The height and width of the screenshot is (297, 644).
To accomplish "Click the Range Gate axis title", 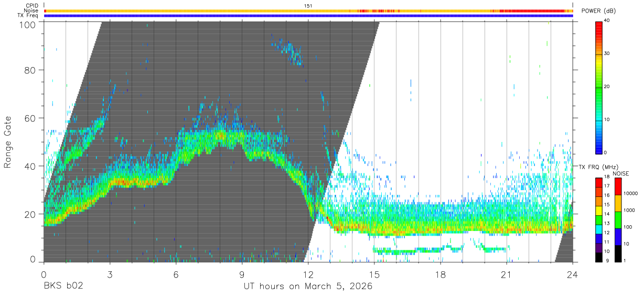I will coord(8,142).
